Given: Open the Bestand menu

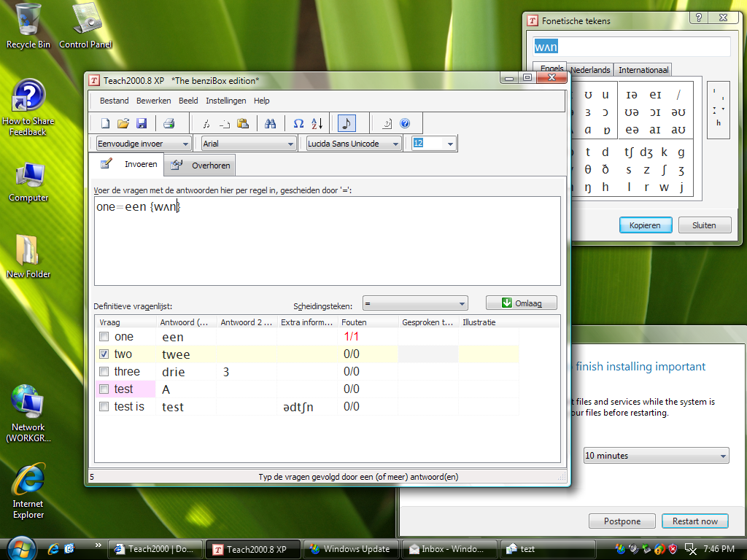Looking at the screenshot, I should [x=115, y=101].
